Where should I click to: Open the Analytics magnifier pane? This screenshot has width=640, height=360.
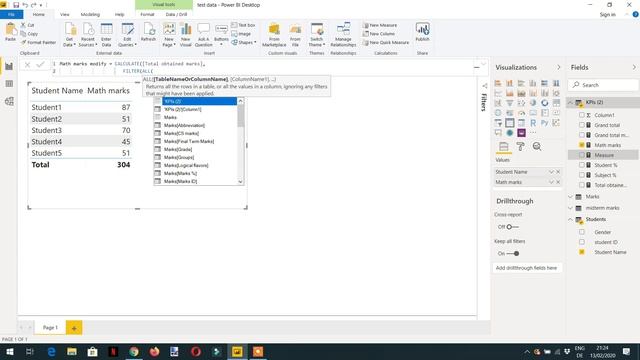pos(537,147)
